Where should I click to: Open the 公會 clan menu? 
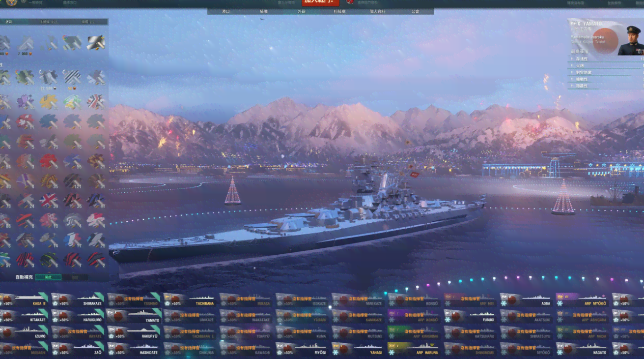pos(415,11)
